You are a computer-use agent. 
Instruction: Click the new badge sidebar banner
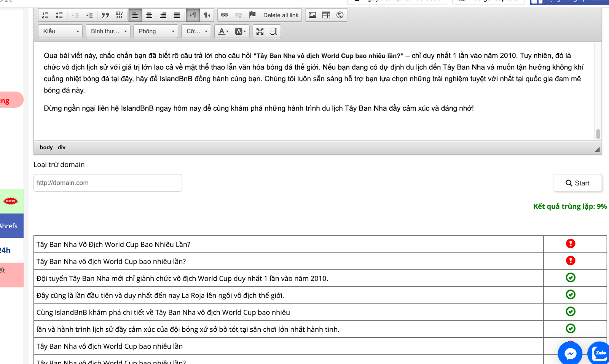click(11, 201)
